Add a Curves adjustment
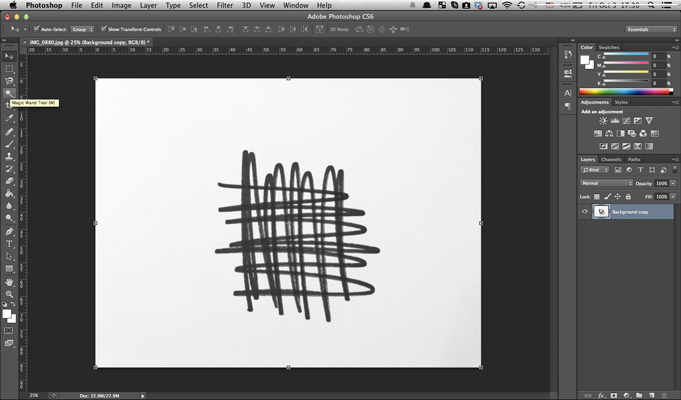This screenshot has width=681, height=400. (x=626, y=121)
